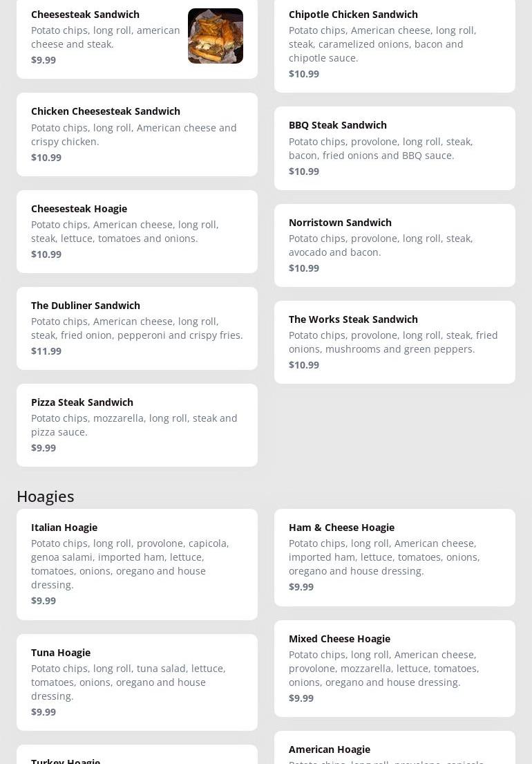
Task: Click the Italian Hoagie ingredients description
Action: 130,563
